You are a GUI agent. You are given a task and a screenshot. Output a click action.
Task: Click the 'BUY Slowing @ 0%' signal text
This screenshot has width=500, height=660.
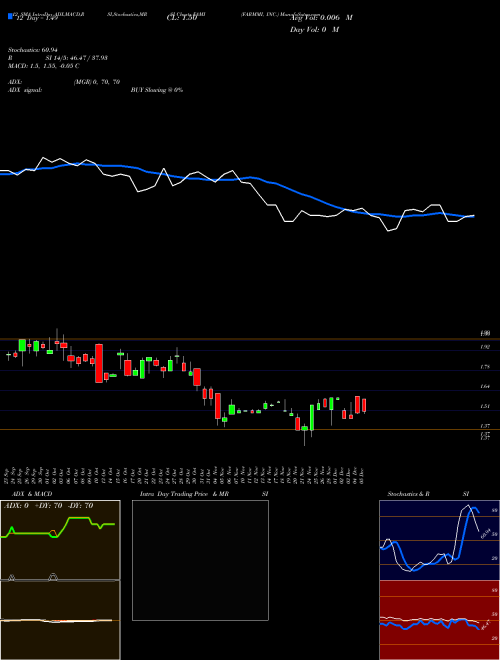click(157, 90)
